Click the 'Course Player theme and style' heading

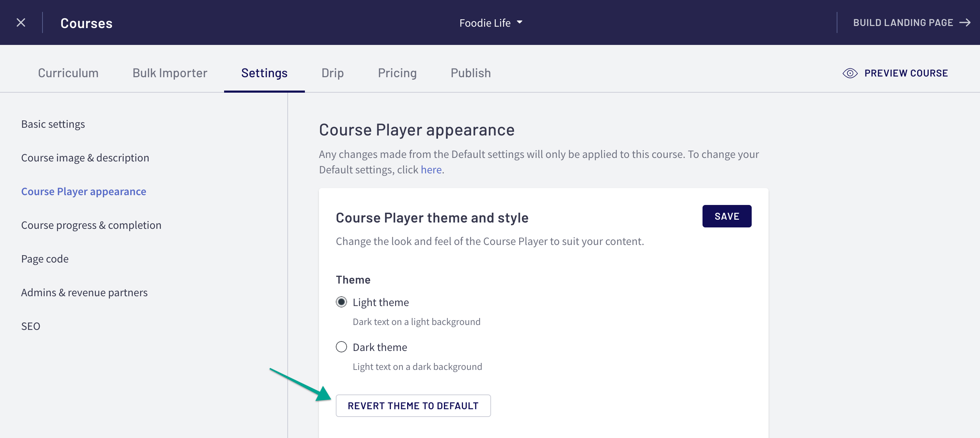pyautogui.click(x=432, y=218)
